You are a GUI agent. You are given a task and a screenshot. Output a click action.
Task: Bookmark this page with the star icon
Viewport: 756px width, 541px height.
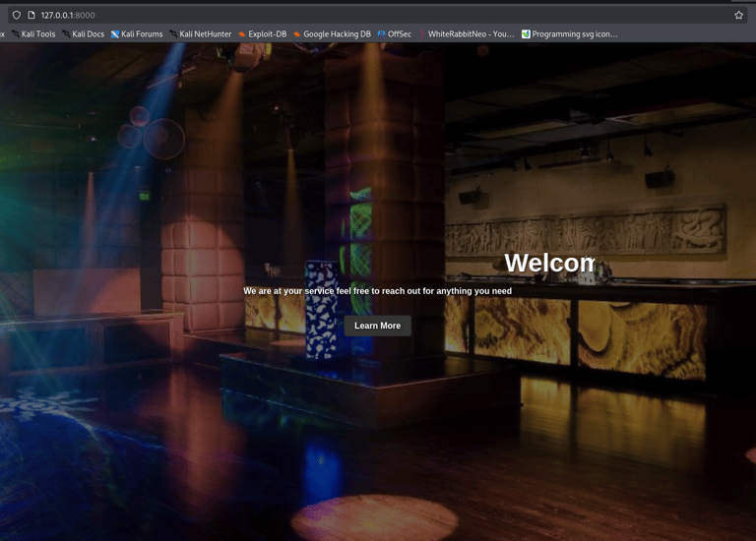[738, 15]
